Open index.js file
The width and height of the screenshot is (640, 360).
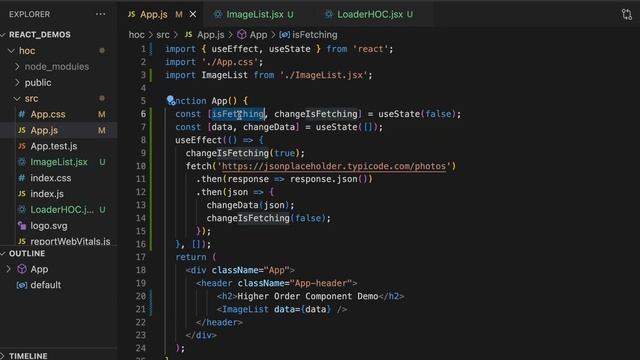pyautogui.click(x=47, y=194)
